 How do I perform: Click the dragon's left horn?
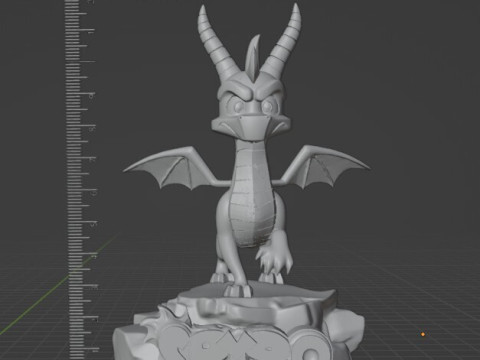pos(217,42)
